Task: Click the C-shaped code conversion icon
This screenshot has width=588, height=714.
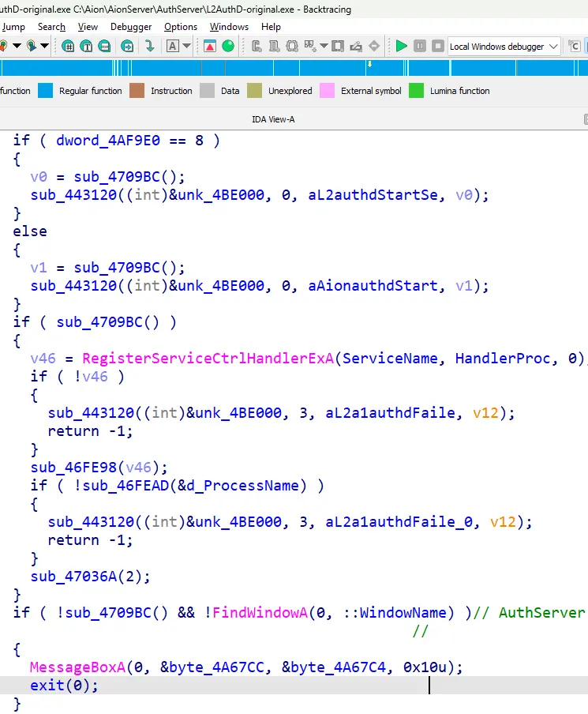Action: [257, 46]
